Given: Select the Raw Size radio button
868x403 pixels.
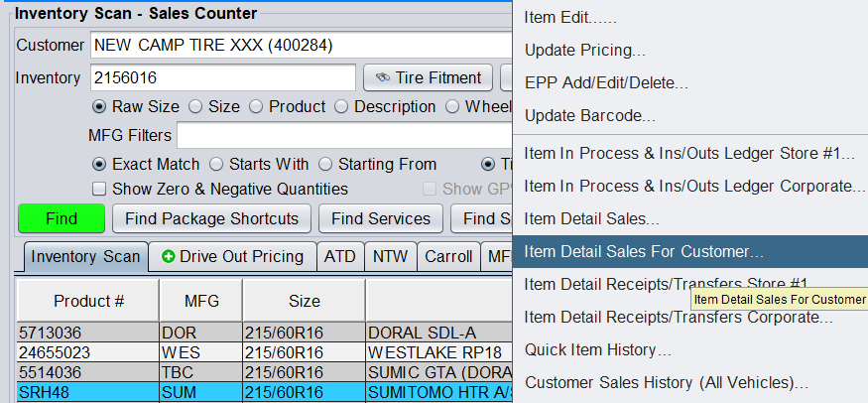Looking at the screenshot, I should pyautogui.click(x=99, y=107).
